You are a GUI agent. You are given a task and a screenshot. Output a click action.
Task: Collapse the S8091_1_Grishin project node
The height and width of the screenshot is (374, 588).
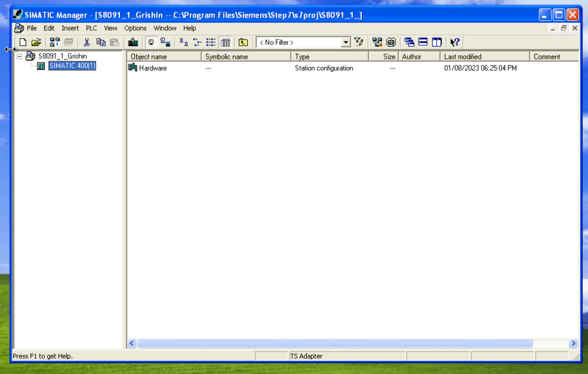(19, 56)
